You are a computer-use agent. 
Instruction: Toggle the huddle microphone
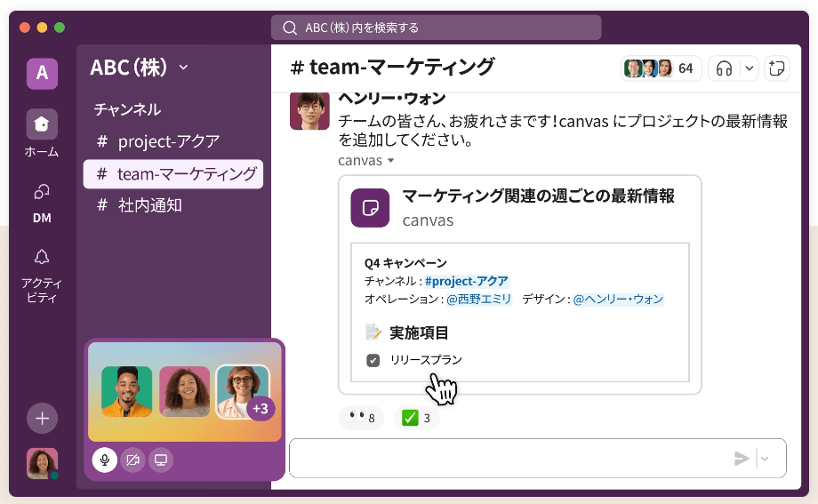coord(105,460)
